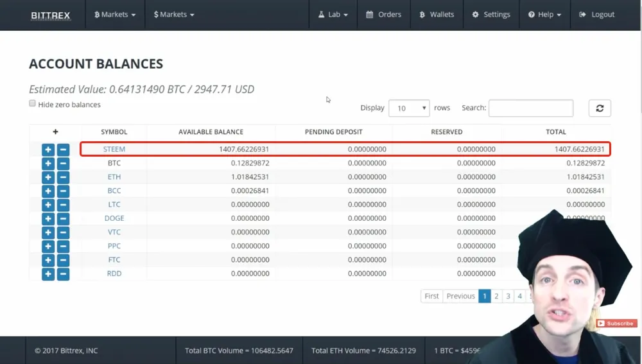Image resolution: width=642 pixels, height=364 pixels.
Task: Go to page 2 of balances
Action: coord(496,296)
